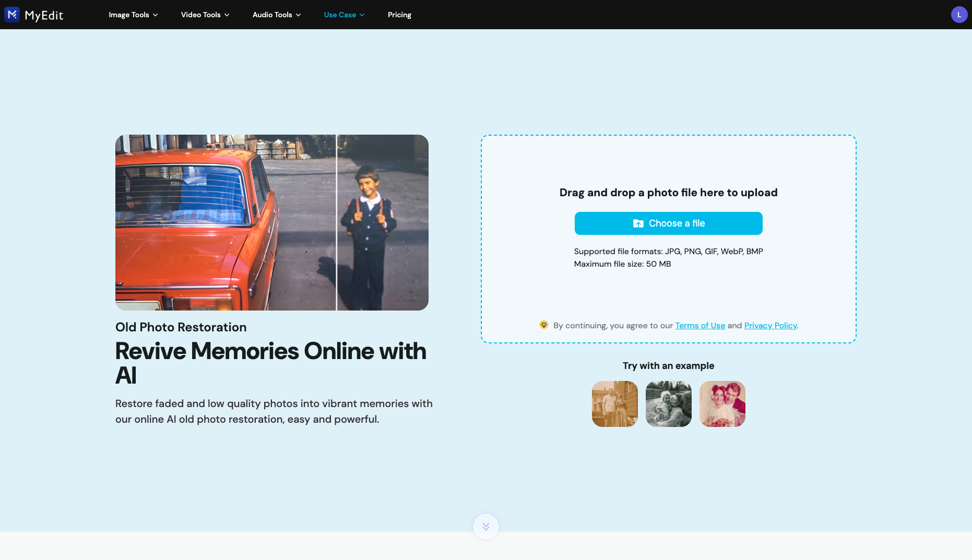Screen dimensions: 972x560
Task: Click the 'Maximum file size: 50 MB' text
Action: [x=622, y=264]
